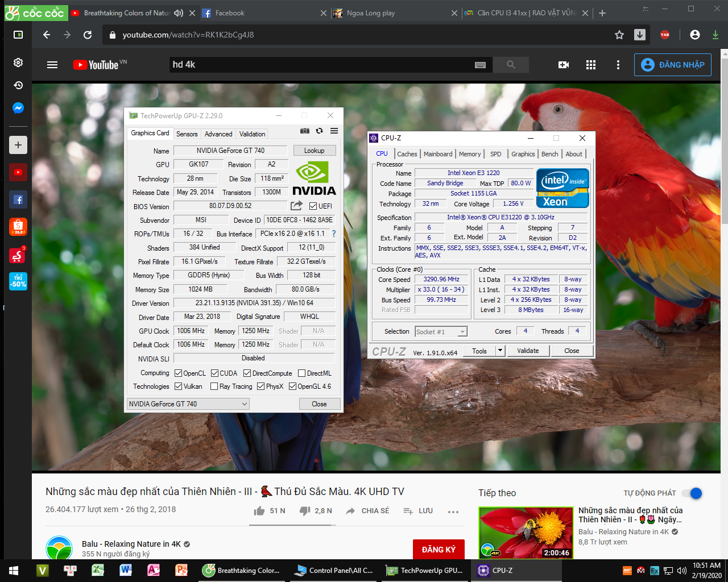Open YouTube shortcut in sidebar
Image resolution: width=728 pixels, height=582 pixels.
pos(18,172)
